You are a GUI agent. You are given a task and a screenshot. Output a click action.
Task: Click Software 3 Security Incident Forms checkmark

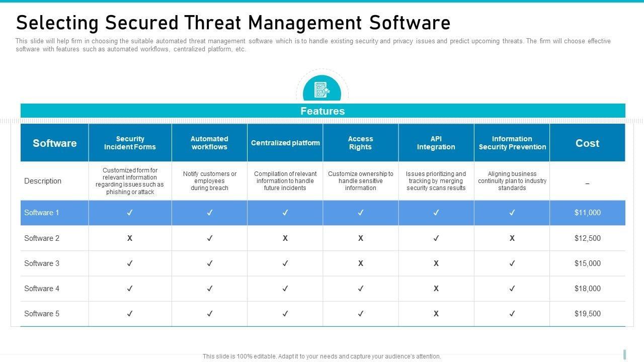[130, 263]
